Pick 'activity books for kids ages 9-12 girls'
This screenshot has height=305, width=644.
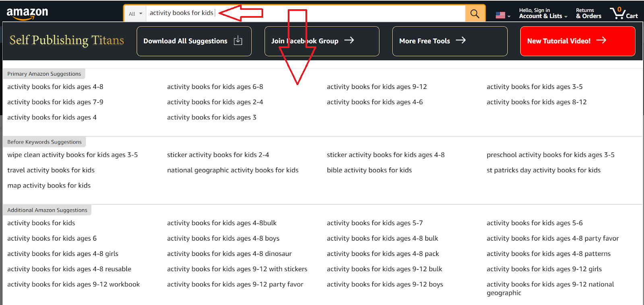click(x=544, y=269)
